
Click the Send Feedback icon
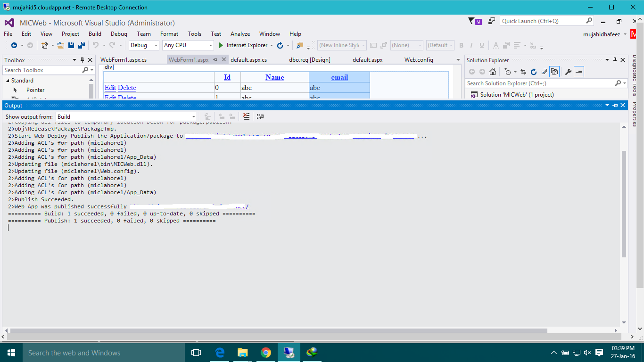point(492,21)
